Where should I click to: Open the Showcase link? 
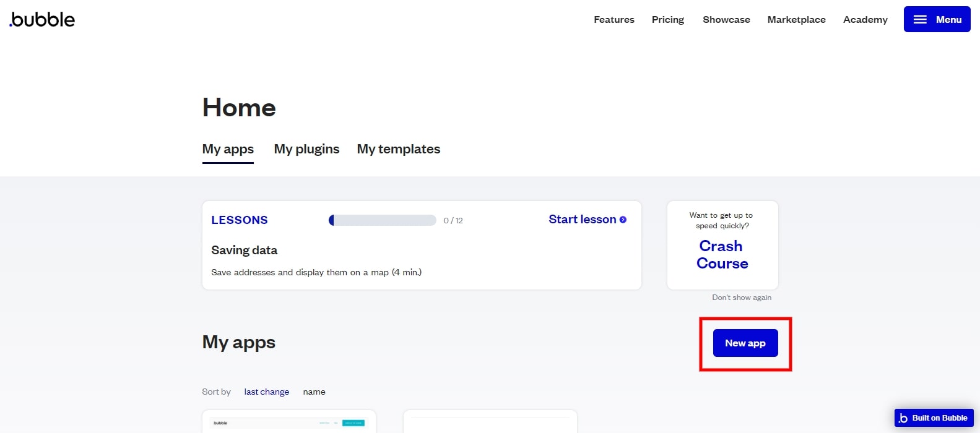pos(726,20)
